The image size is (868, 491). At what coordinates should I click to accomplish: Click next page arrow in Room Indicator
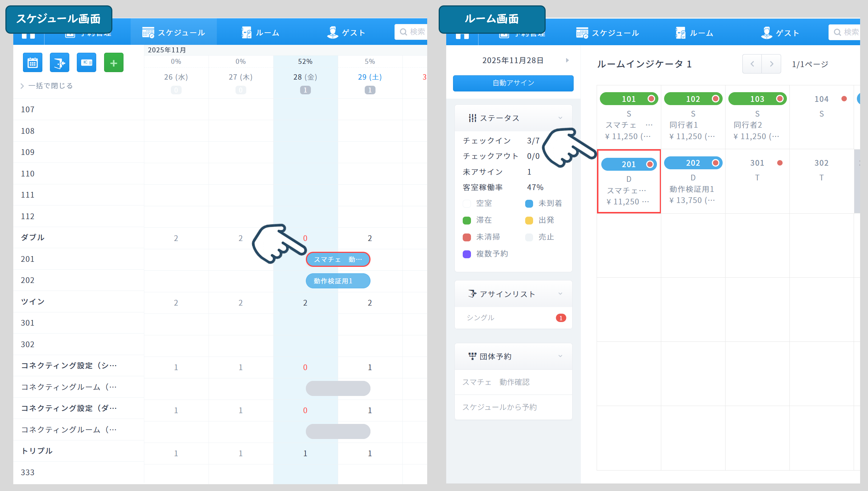(771, 64)
